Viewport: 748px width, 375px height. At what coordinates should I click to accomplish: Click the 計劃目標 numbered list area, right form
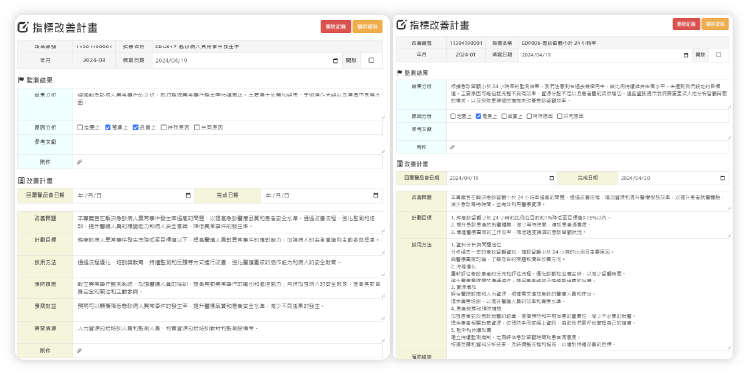click(588, 225)
